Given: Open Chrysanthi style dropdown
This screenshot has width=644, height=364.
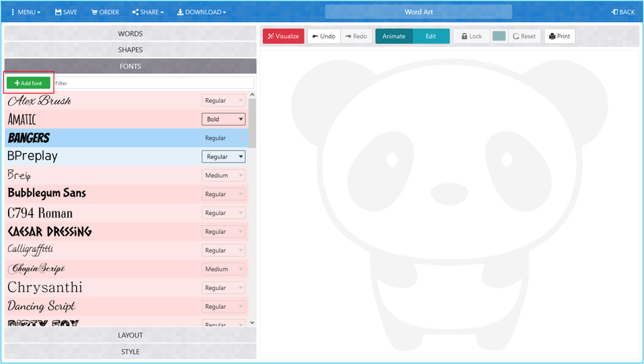Looking at the screenshot, I should click(x=223, y=288).
